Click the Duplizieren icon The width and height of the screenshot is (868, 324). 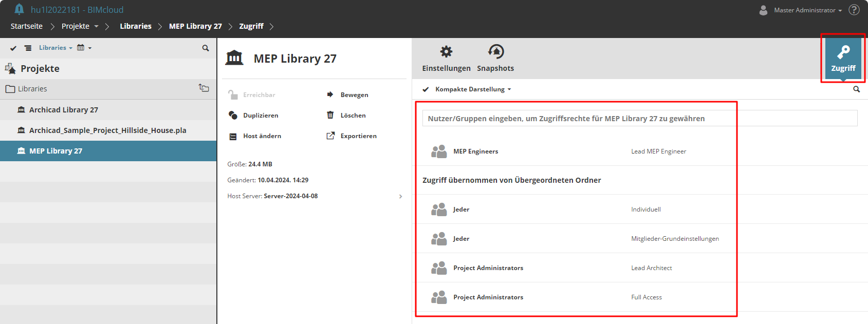coord(233,116)
